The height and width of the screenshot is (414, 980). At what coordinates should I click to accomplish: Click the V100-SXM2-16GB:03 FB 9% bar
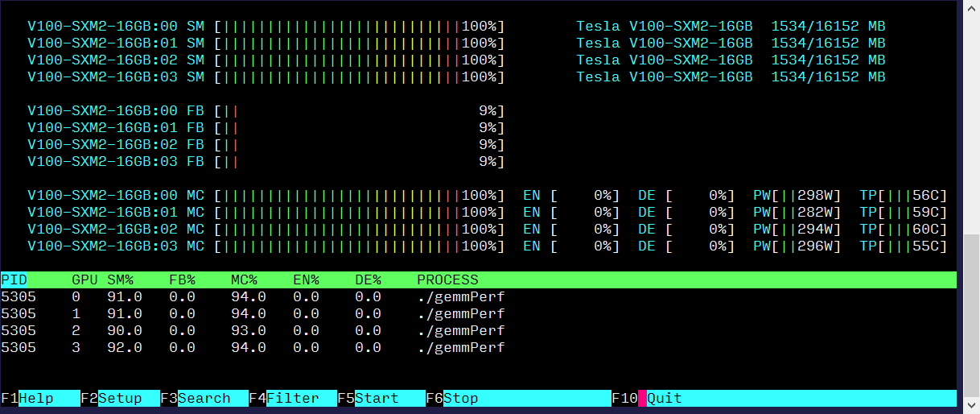(360, 162)
